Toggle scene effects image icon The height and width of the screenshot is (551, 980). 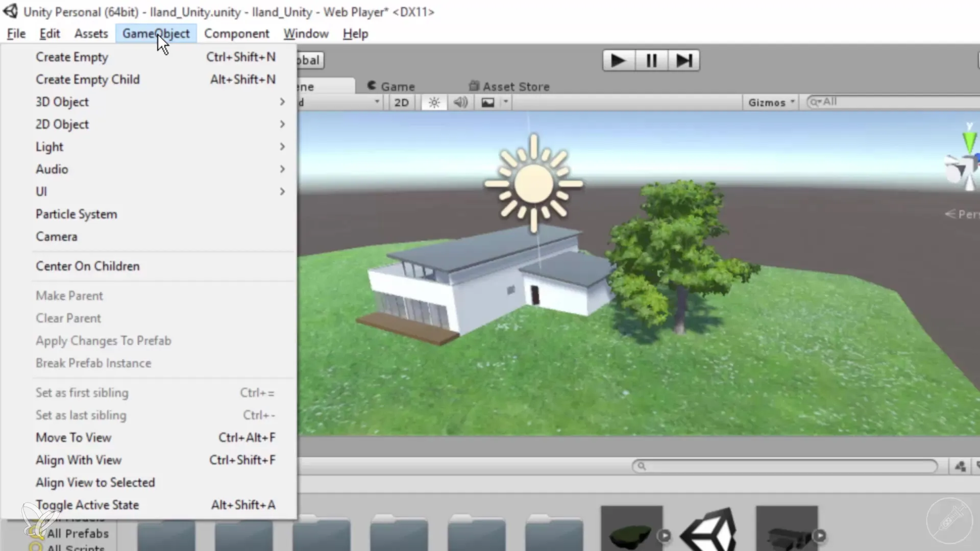coord(488,103)
